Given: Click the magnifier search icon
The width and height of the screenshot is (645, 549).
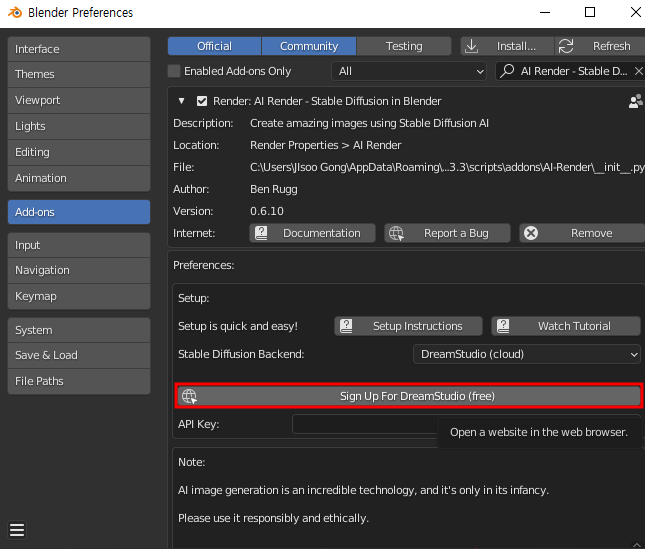Looking at the screenshot, I should [507, 71].
